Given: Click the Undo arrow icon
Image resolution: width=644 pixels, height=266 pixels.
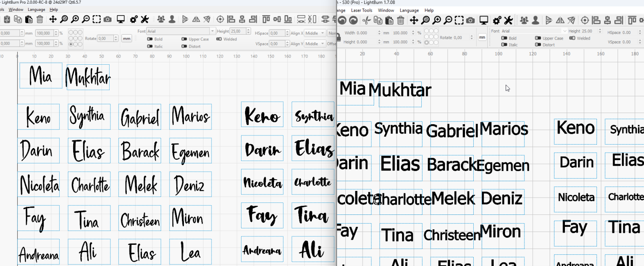Looking at the screenshot, I should (x=342, y=20).
